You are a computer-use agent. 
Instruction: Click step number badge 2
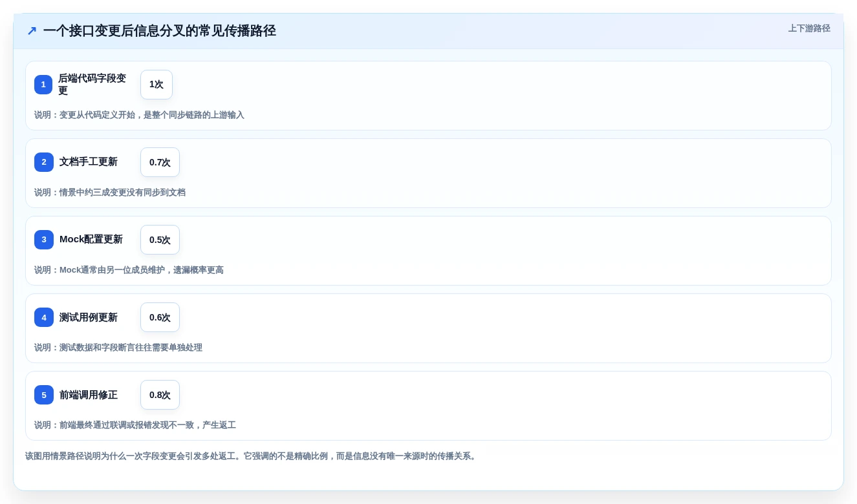pos(44,162)
